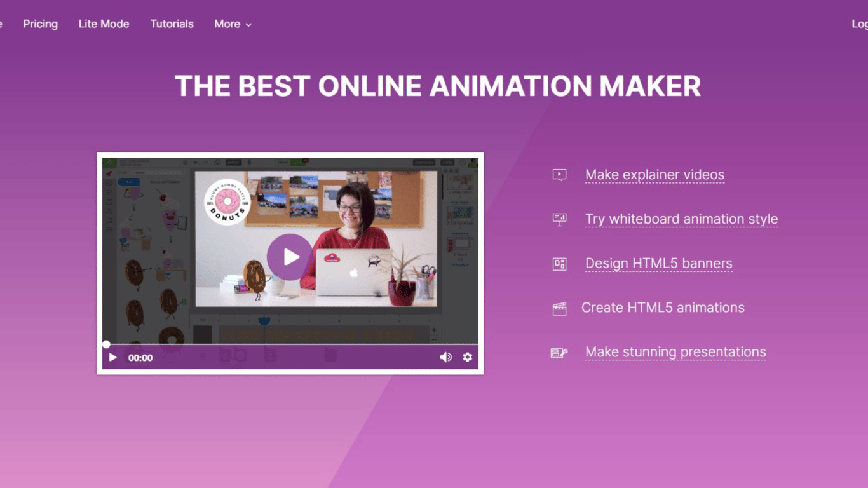
Task: Click the presentations icon
Action: (559, 353)
